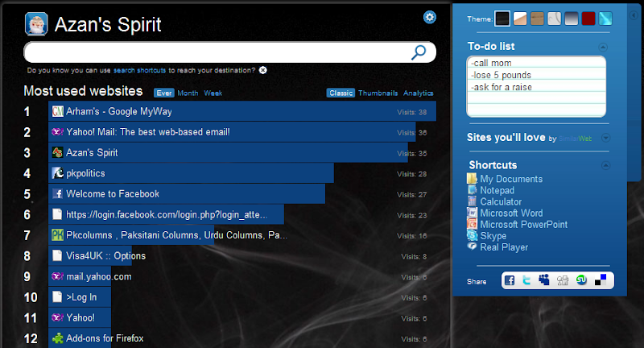Share on Delicious icon
The height and width of the screenshot is (348, 644).
(x=601, y=280)
